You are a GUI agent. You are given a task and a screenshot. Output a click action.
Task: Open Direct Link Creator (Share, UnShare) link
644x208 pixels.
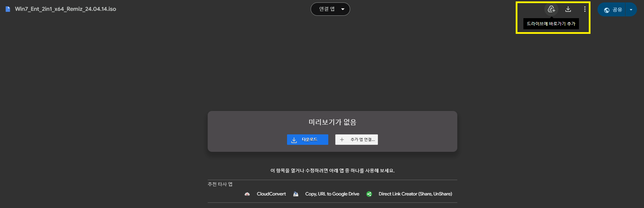click(415, 194)
